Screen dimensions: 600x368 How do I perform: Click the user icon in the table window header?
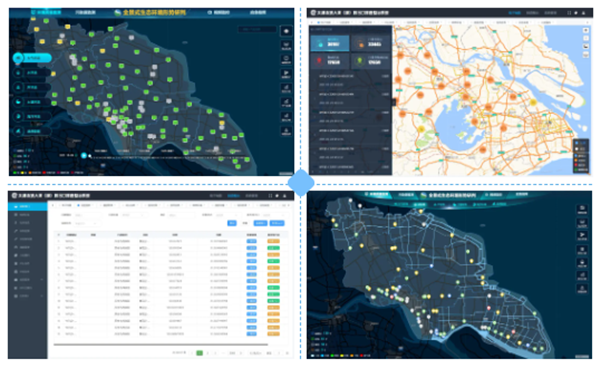pyautogui.click(x=284, y=196)
